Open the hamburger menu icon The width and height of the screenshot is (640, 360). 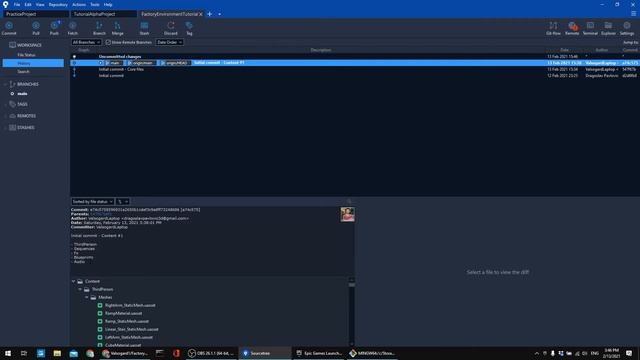pyautogui.click(x=633, y=14)
